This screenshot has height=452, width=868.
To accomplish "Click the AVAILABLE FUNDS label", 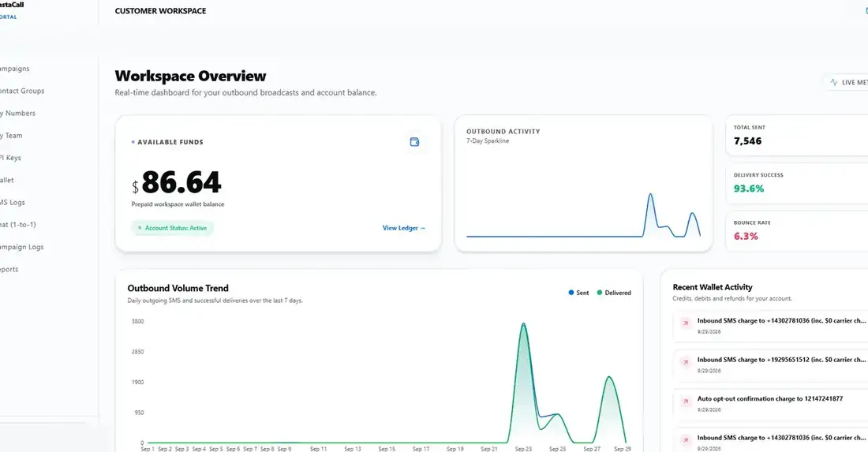I will 170,142.
